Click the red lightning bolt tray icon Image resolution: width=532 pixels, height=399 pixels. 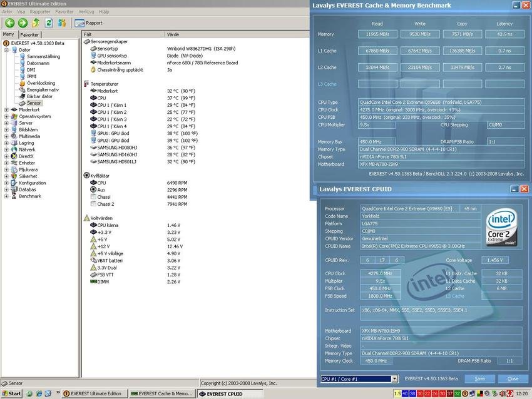coord(509,393)
